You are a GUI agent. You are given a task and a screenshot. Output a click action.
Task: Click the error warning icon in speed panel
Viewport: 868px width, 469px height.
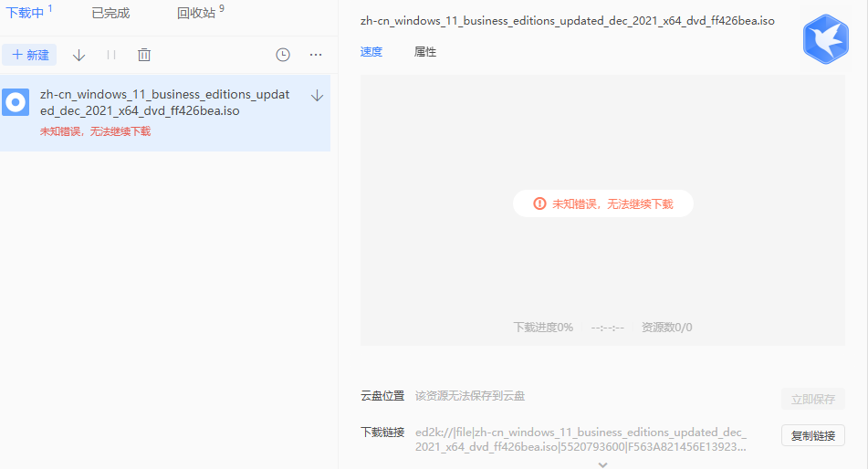tap(539, 203)
